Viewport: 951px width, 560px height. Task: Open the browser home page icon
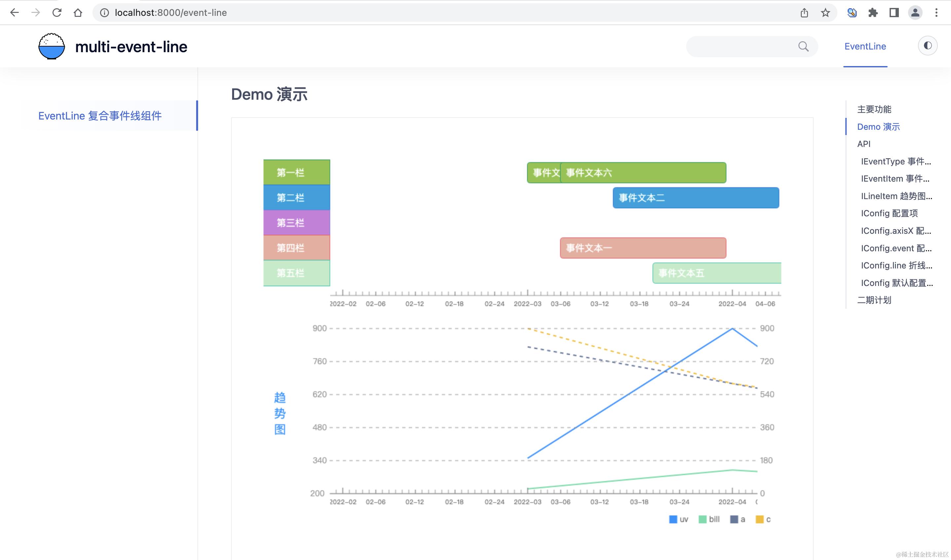(78, 13)
